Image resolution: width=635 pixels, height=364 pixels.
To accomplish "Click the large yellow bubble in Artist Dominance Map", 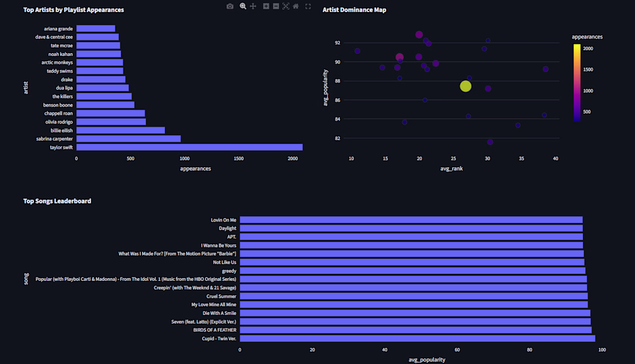I will (466, 86).
